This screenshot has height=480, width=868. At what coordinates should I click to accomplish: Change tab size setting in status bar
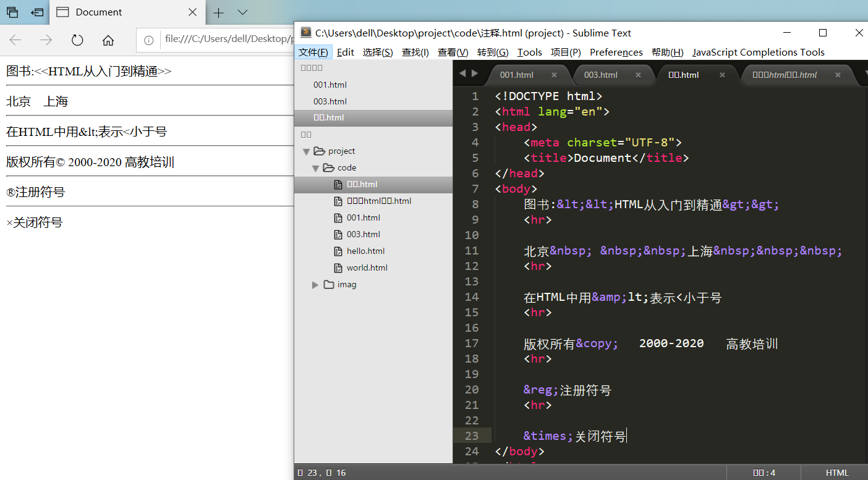[x=764, y=473]
